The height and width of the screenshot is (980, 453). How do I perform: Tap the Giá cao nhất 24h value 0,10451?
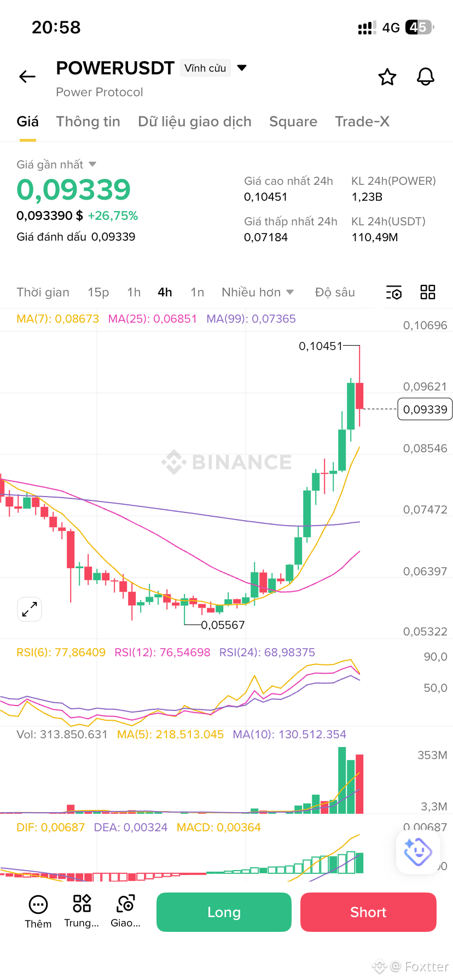[x=266, y=197]
